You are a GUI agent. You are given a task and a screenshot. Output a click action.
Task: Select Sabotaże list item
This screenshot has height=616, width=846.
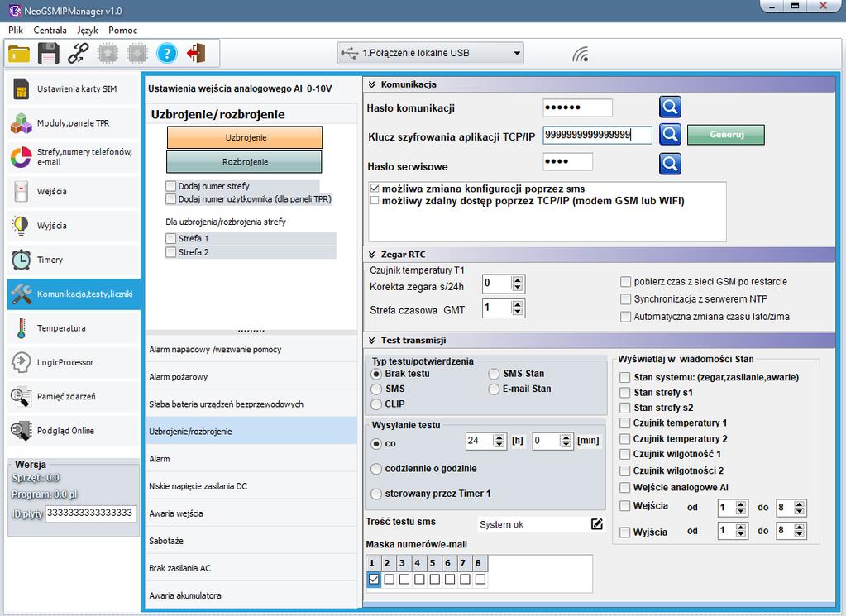pos(251,541)
